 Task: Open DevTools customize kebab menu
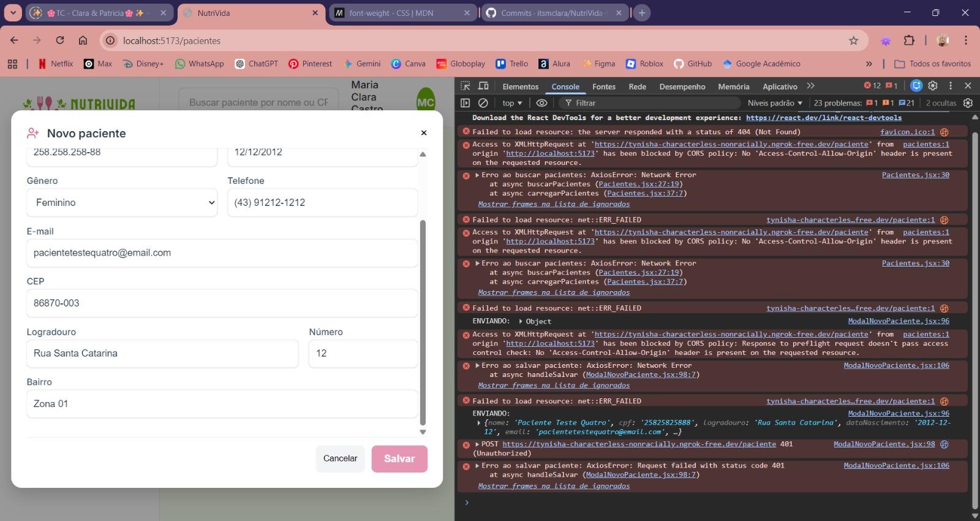point(951,86)
